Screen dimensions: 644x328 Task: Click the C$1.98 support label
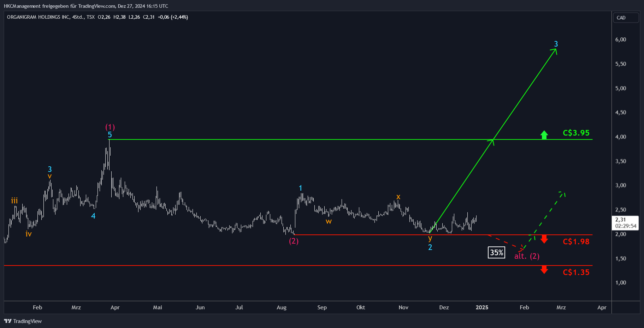576,241
